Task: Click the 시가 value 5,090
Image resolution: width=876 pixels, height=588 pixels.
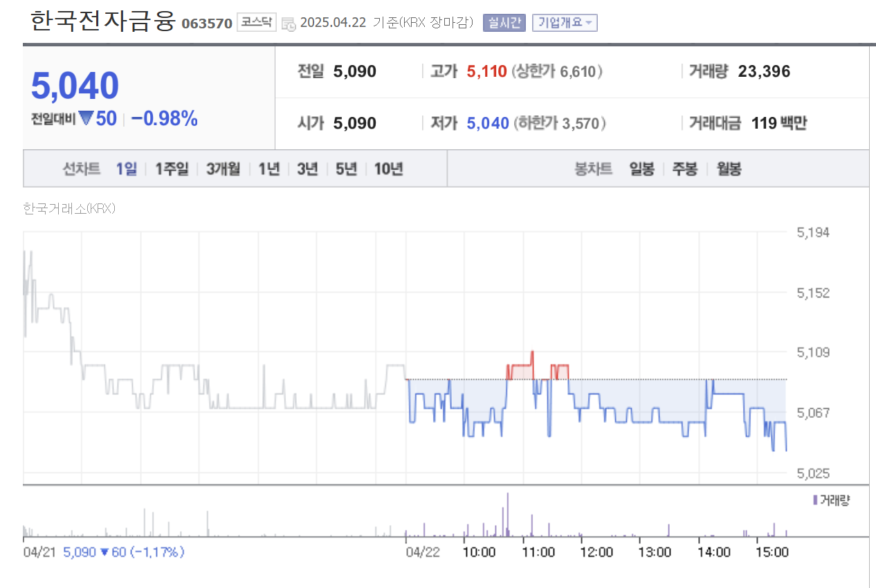Action: tap(355, 124)
